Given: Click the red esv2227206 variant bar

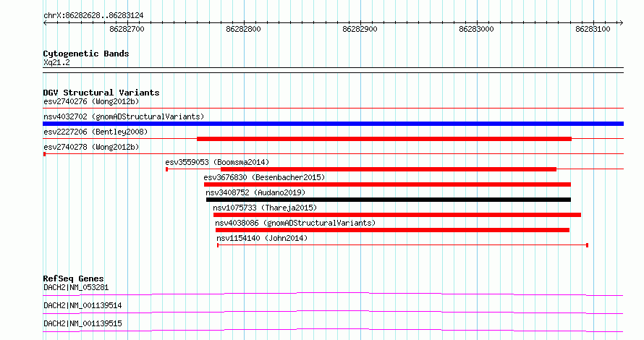Looking at the screenshot, I should tap(384, 139).
